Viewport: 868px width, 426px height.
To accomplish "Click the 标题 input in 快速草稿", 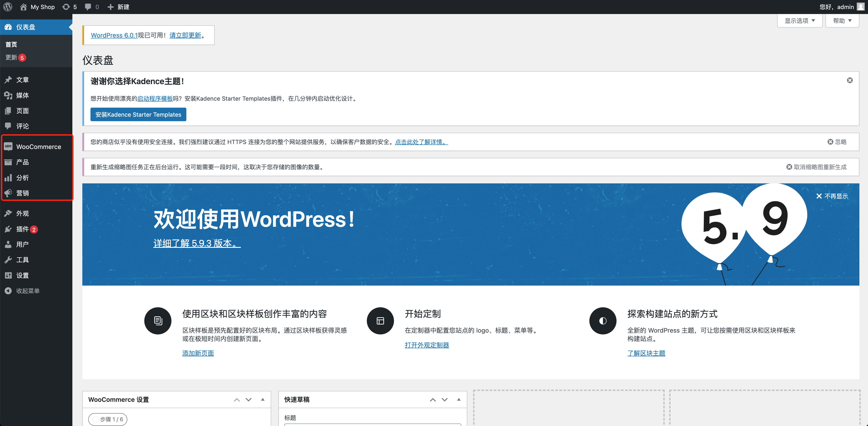I will [x=371, y=425].
